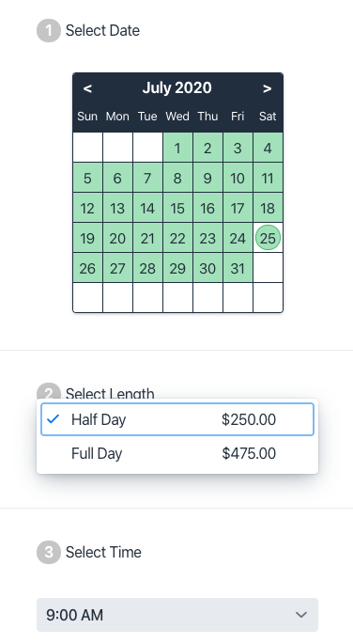Screen dimensions: 353x644
Task: Advance to next month with right arrow
Action: pos(268,88)
